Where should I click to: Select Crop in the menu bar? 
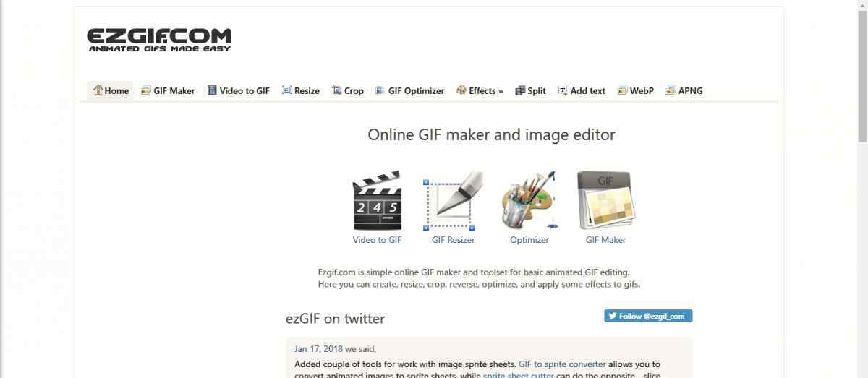coord(348,90)
